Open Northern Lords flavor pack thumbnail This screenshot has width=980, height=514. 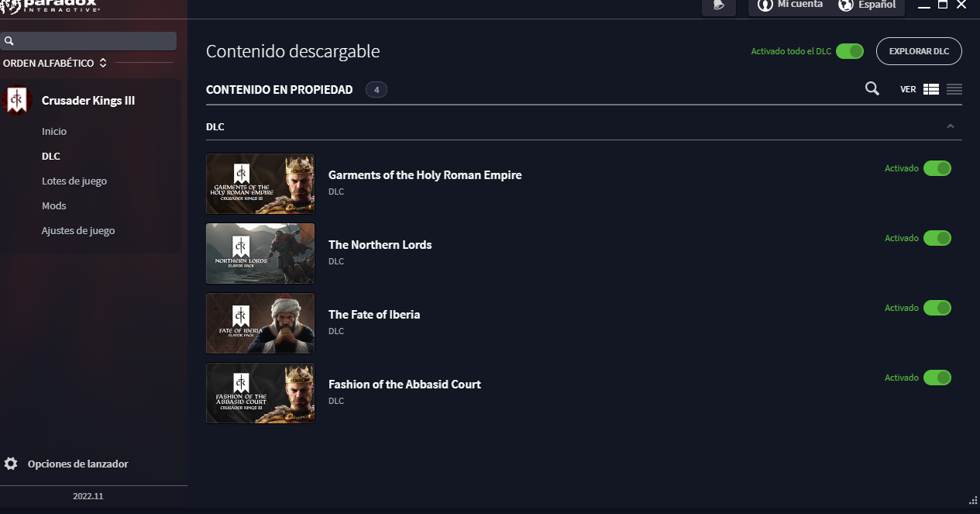260,254
